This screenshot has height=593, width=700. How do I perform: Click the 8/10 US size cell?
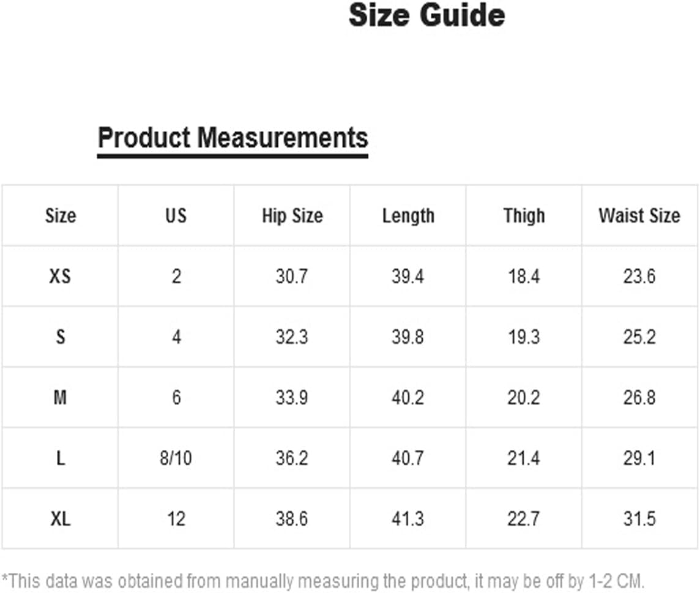point(176,458)
